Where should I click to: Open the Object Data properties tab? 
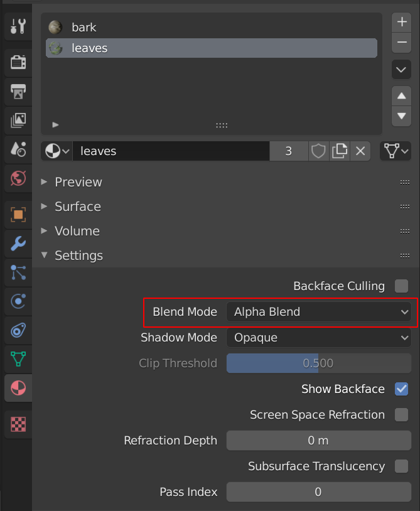[18, 359]
